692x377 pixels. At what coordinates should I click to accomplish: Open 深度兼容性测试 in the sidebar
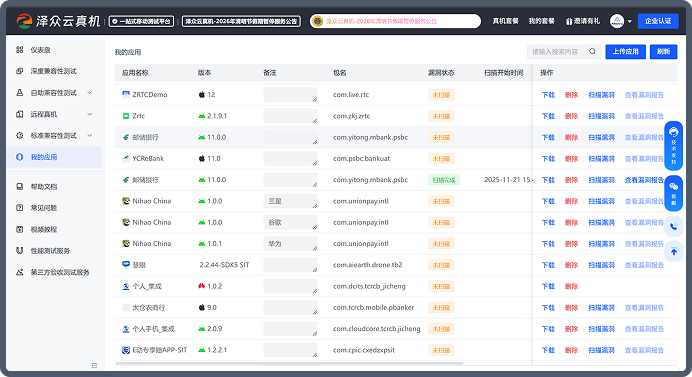pos(54,71)
